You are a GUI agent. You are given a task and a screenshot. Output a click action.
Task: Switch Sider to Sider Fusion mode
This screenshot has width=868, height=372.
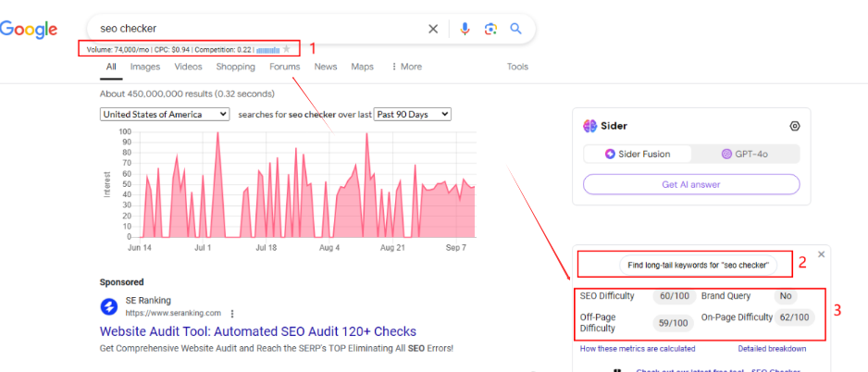point(638,154)
